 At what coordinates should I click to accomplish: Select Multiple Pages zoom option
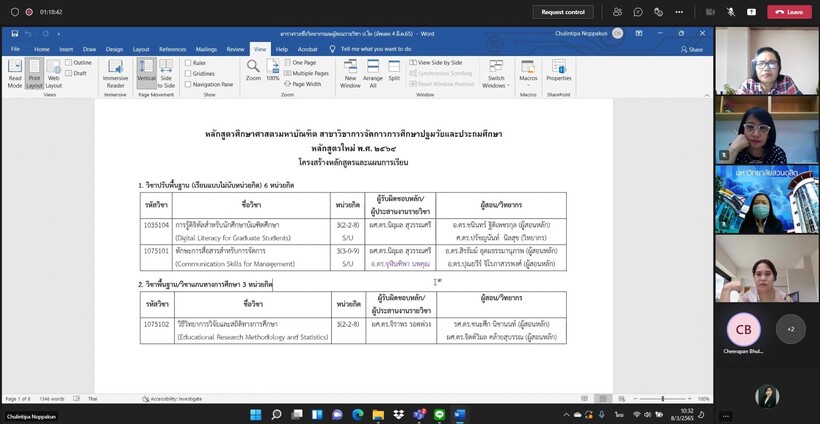[306, 74]
